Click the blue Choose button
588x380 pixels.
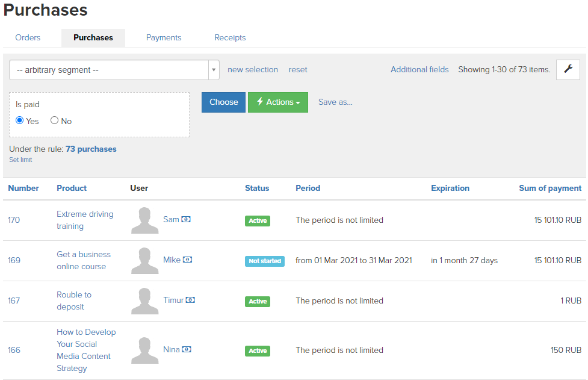pyautogui.click(x=223, y=102)
